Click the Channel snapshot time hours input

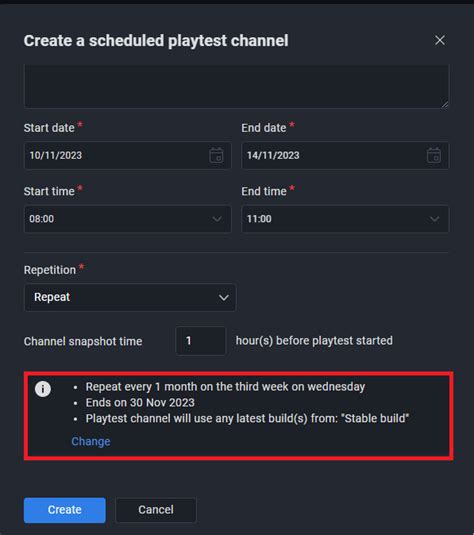[201, 341]
